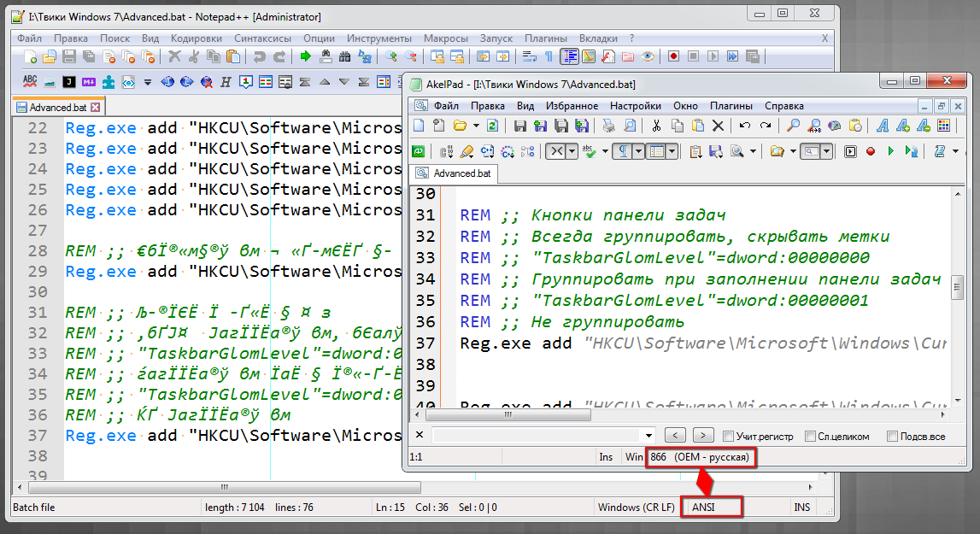Toggle quick search box button in AkelPad toolbar
Image resolution: width=980 pixels, height=534 pixels.
811,151
